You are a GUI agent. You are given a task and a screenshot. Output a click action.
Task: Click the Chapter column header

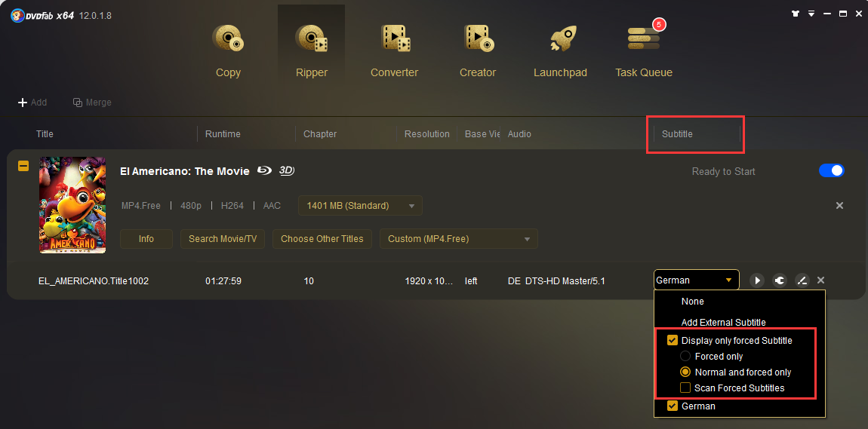coord(320,133)
